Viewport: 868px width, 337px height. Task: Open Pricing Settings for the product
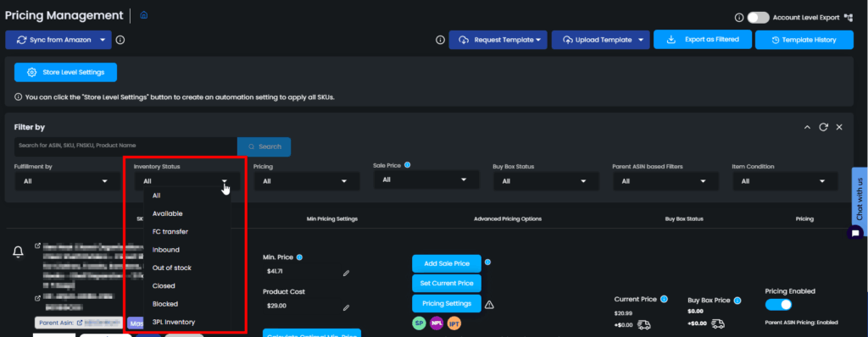[x=447, y=303]
